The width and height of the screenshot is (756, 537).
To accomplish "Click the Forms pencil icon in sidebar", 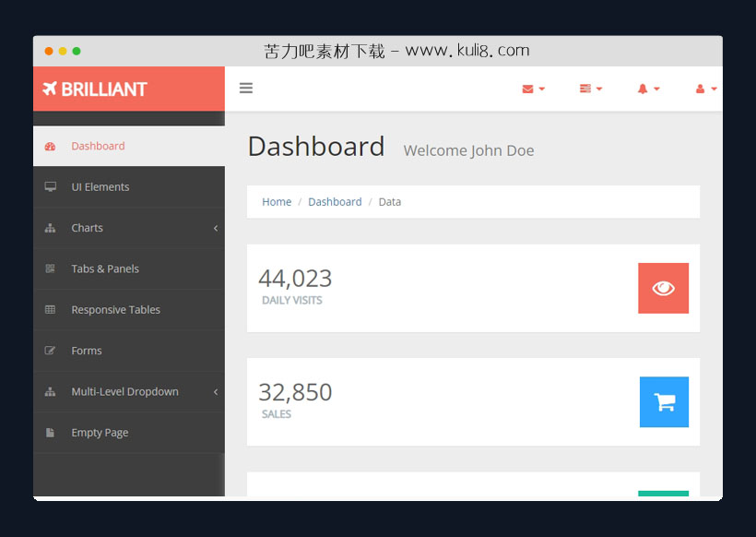I will tap(51, 351).
